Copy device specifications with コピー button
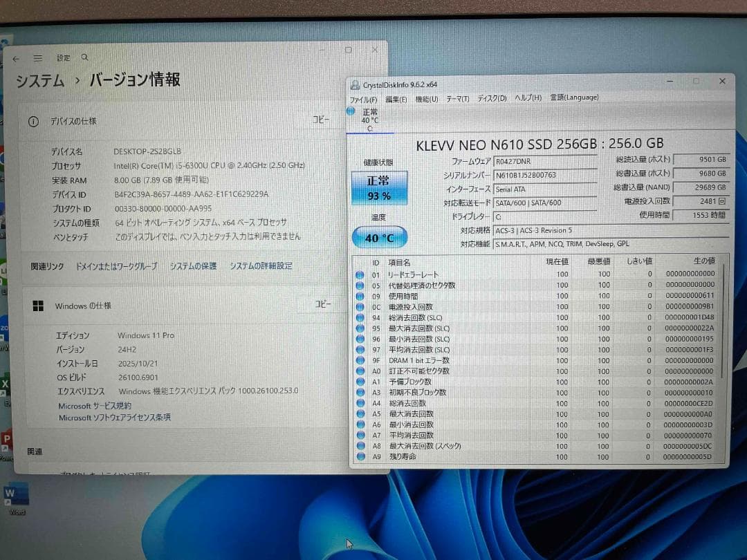The width and height of the screenshot is (747, 560). (321, 120)
